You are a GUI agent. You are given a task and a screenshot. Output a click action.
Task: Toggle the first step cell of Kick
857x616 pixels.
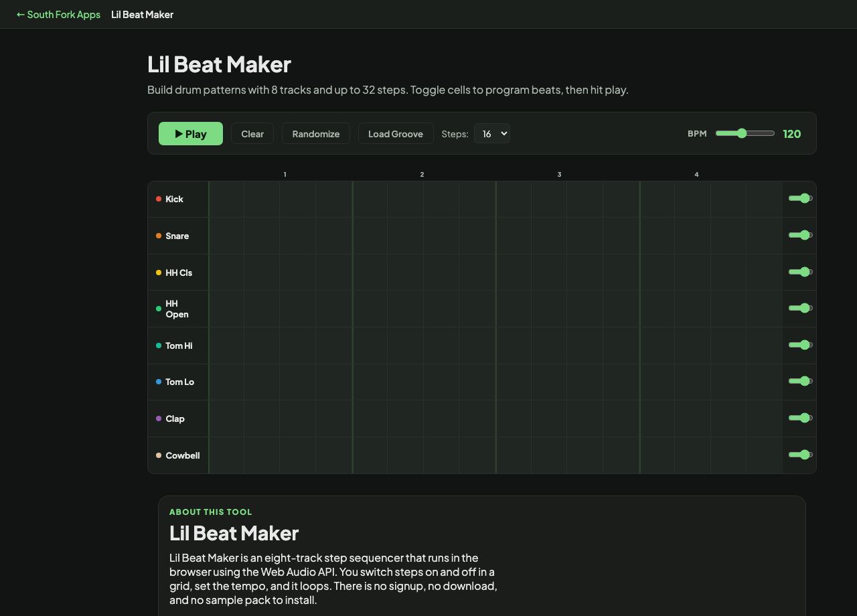click(x=226, y=199)
